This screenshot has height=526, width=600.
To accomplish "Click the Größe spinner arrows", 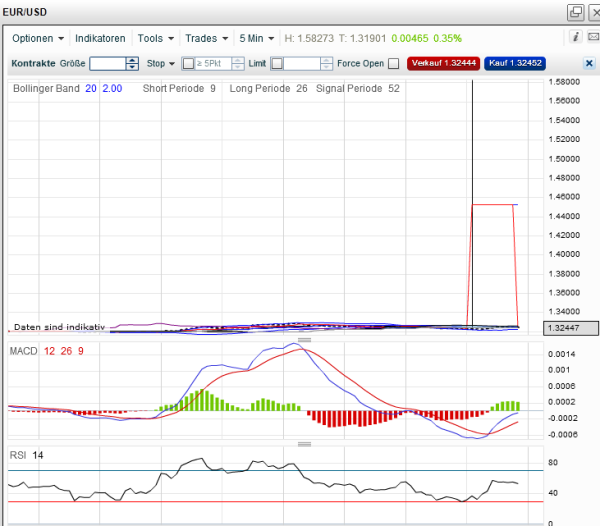I will [x=132, y=64].
